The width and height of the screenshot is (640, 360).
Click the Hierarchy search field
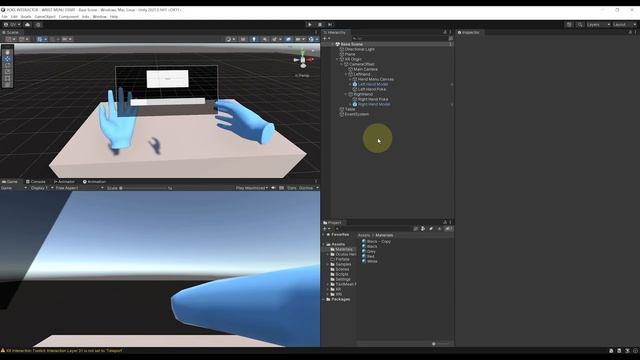click(399, 38)
